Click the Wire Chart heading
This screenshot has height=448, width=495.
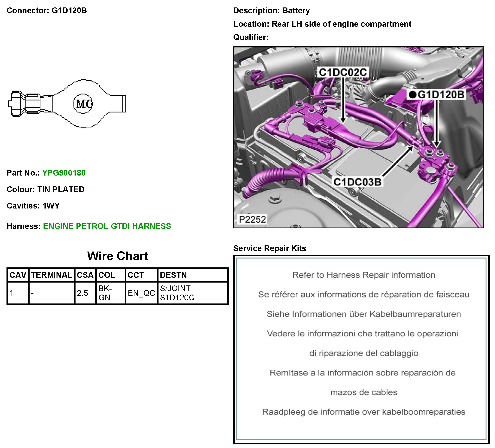coord(117,256)
